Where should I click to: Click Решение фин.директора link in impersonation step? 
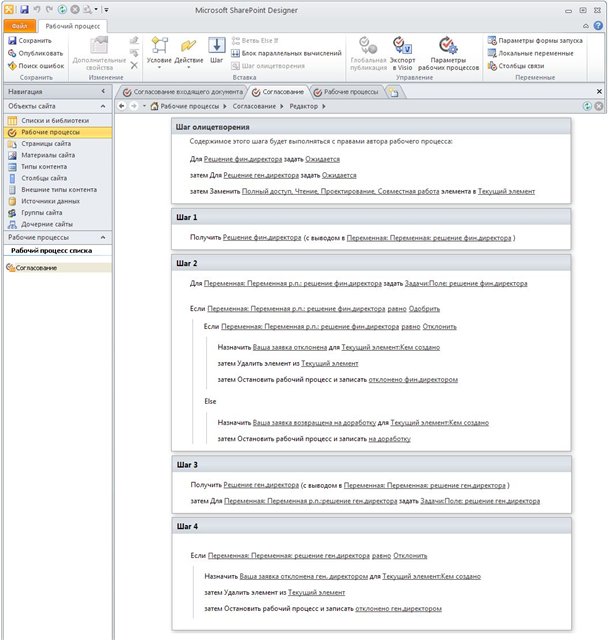point(243,159)
